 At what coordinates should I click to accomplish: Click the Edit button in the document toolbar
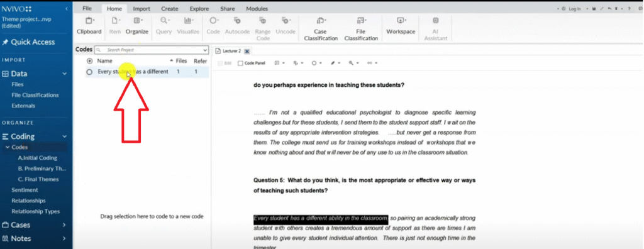point(225,64)
